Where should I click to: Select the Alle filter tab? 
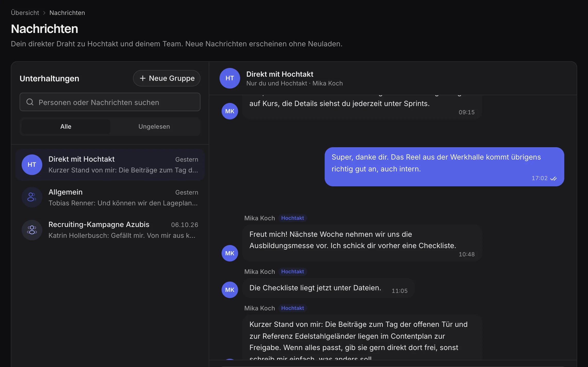[66, 127]
